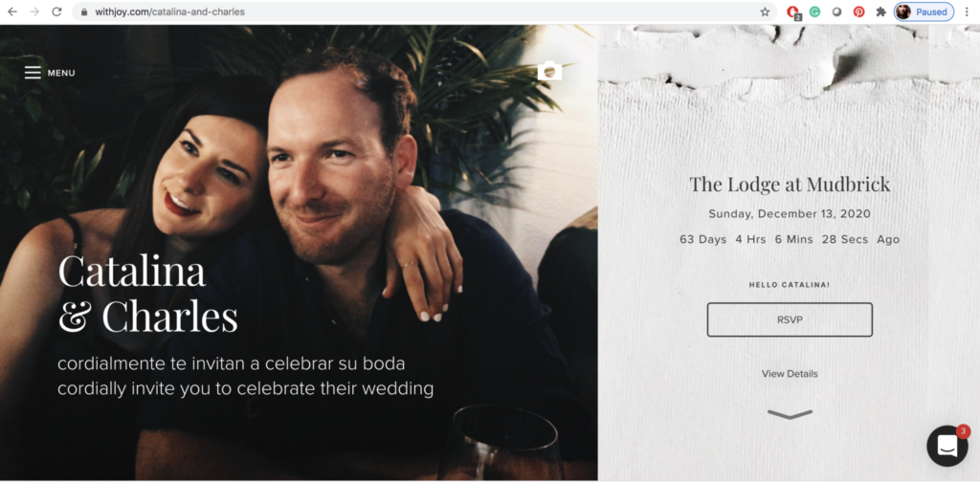Click the browser back arrow
Screen dimensions: 980x482
click(12, 11)
